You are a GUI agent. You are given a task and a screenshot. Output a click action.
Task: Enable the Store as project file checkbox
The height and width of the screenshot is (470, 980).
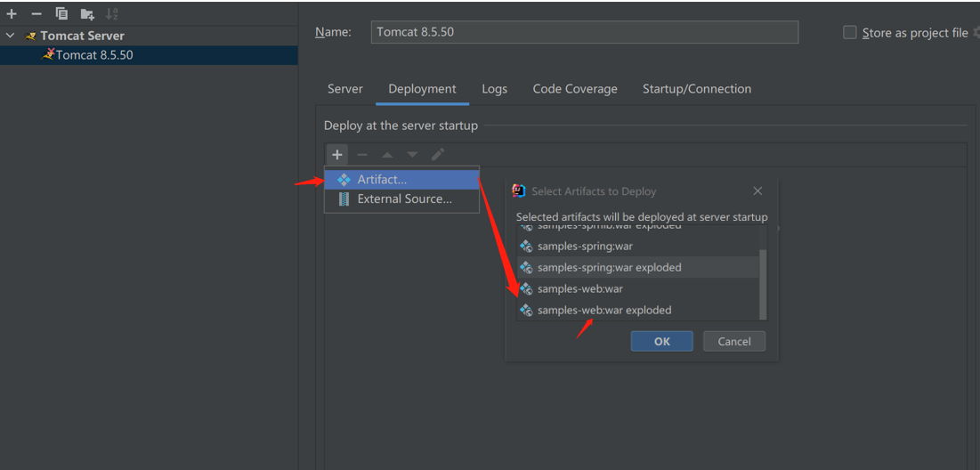[x=850, y=33]
